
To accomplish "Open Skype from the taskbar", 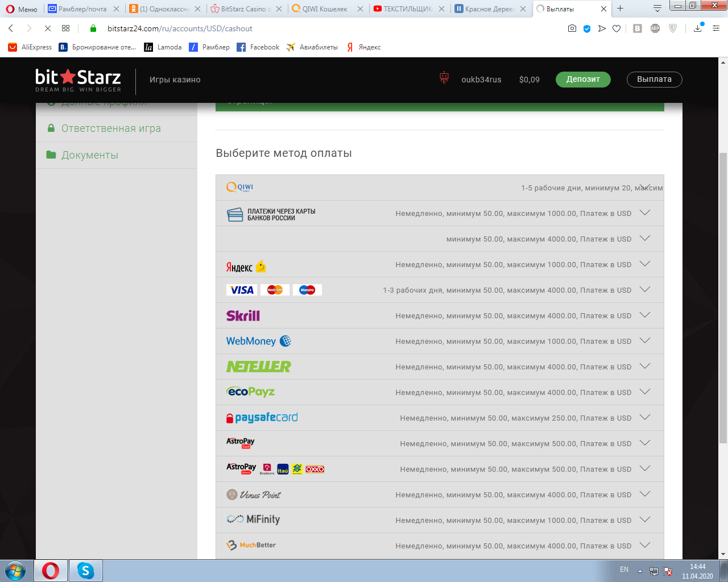I will (85, 570).
